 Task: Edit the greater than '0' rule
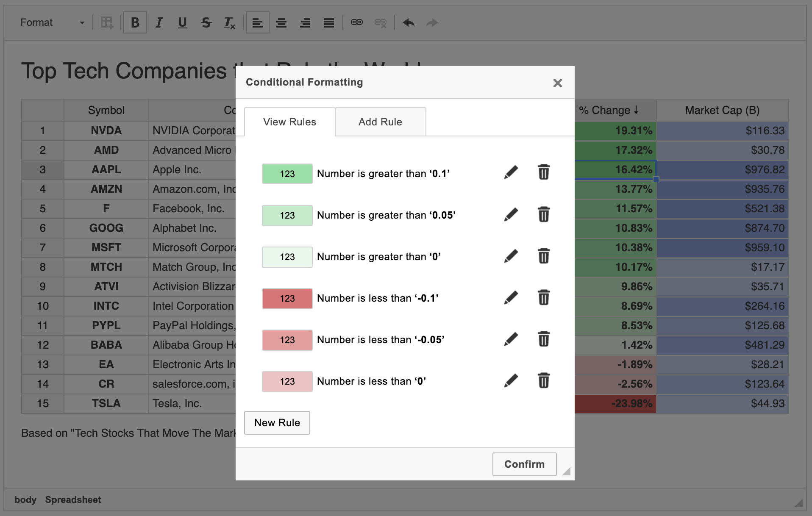pos(511,256)
